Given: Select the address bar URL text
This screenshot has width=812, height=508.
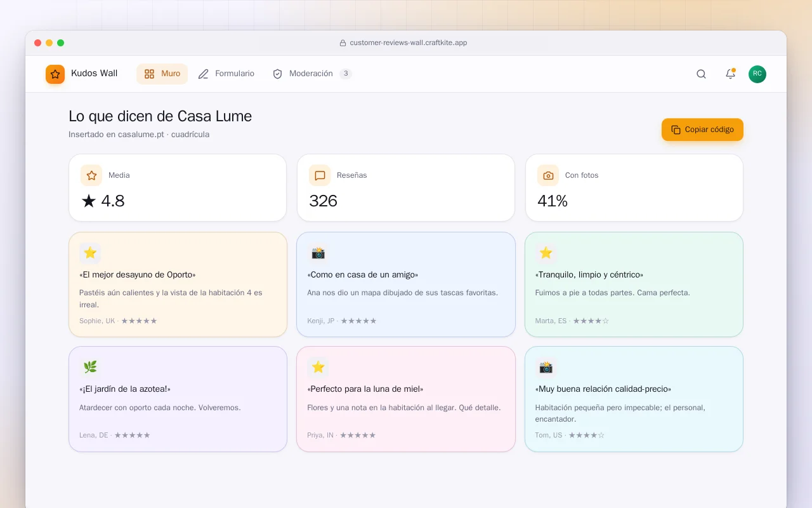Looking at the screenshot, I should (409, 43).
